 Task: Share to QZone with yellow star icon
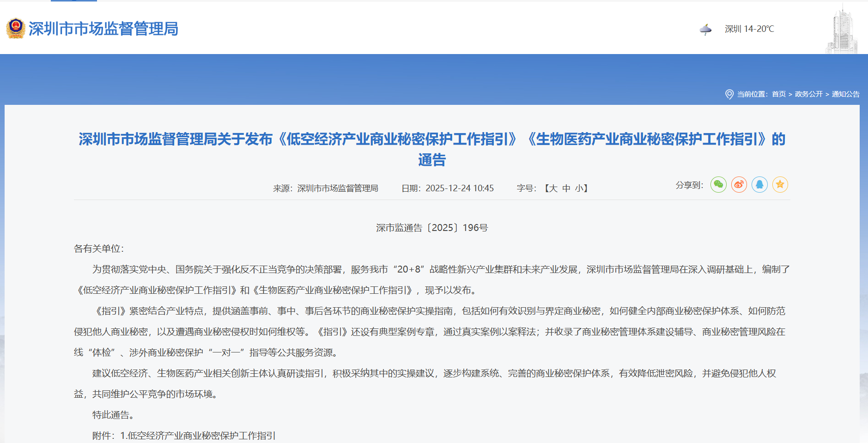pyautogui.click(x=780, y=185)
